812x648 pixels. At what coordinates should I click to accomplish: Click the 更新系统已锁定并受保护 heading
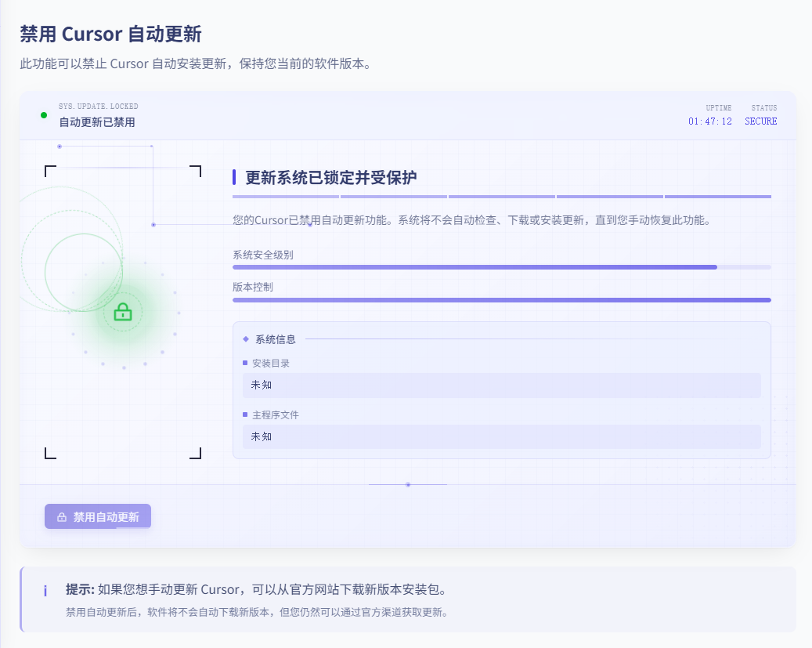[x=331, y=178]
